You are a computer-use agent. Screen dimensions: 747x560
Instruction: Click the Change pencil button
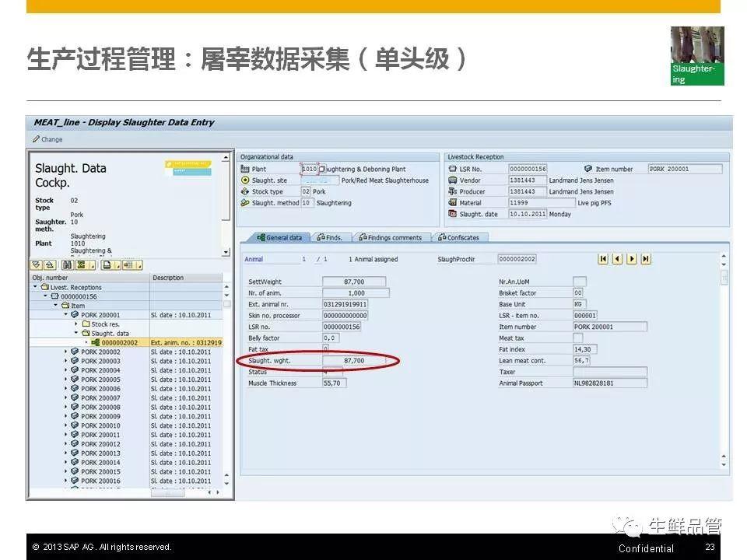coord(47,139)
